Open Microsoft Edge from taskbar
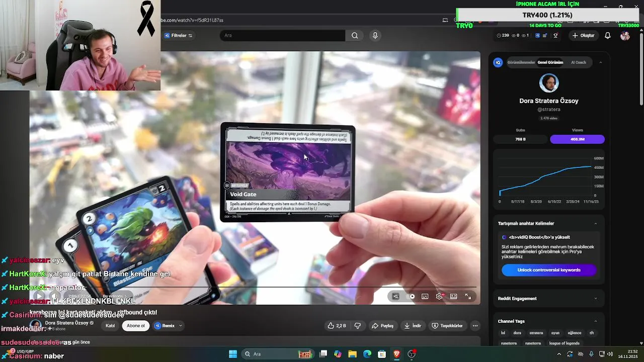 click(367, 354)
